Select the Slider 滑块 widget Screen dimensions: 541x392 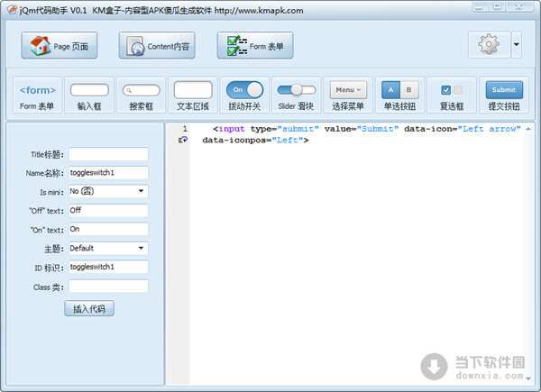click(x=297, y=95)
